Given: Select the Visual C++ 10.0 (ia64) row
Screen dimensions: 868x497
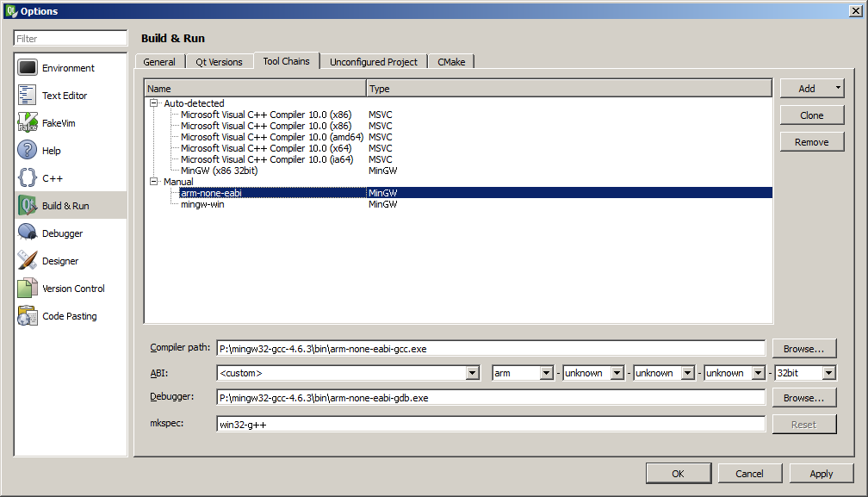Looking at the screenshot, I should pos(459,159).
